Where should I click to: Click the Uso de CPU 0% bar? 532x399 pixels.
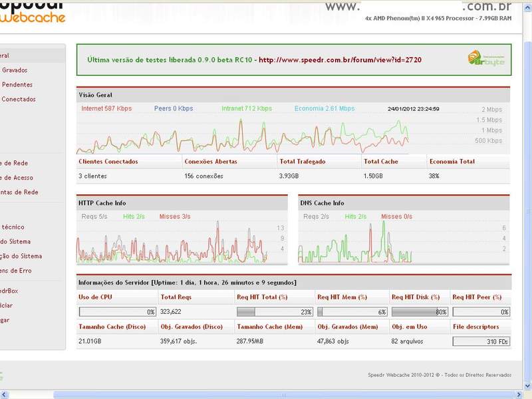coord(118,312)
